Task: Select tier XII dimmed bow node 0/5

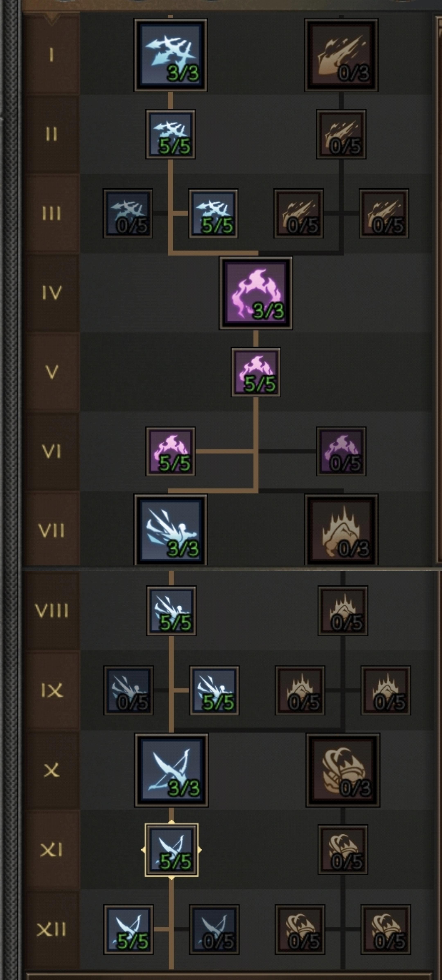Action: tap(214, 929)
